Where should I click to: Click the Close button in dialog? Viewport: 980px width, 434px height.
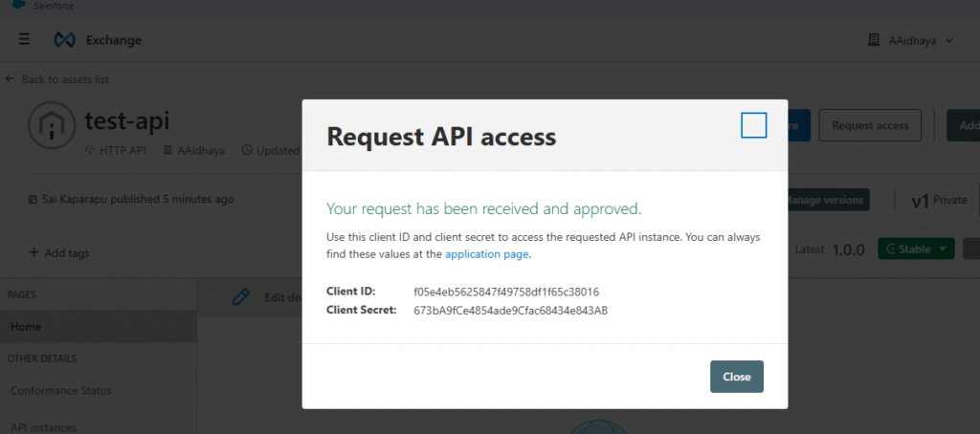click(737, 377)
